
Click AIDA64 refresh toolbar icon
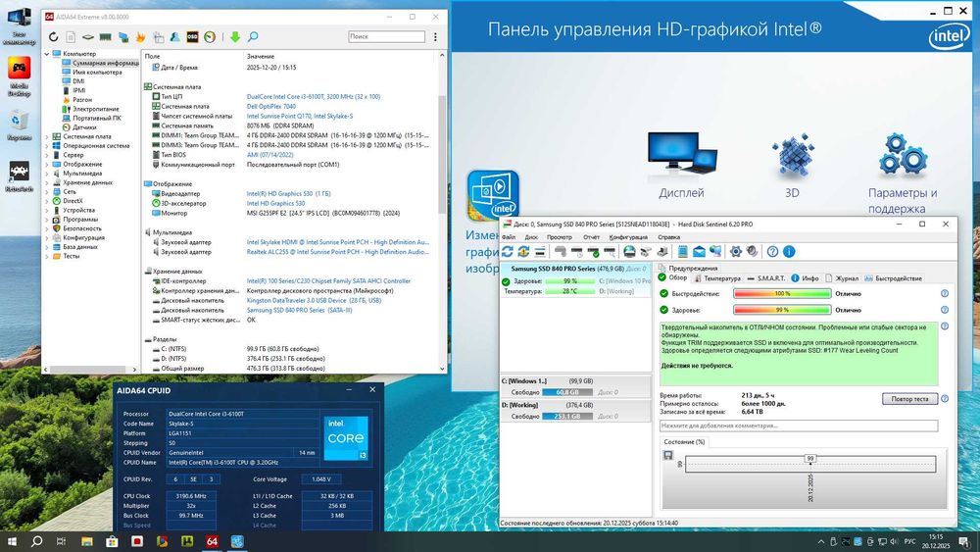coord(53,37)
